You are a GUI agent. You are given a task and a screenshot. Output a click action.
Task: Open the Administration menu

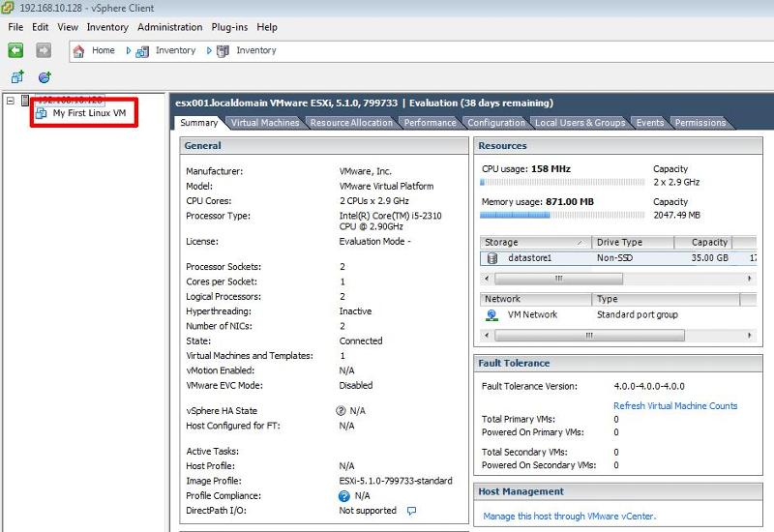coord(170,27)
